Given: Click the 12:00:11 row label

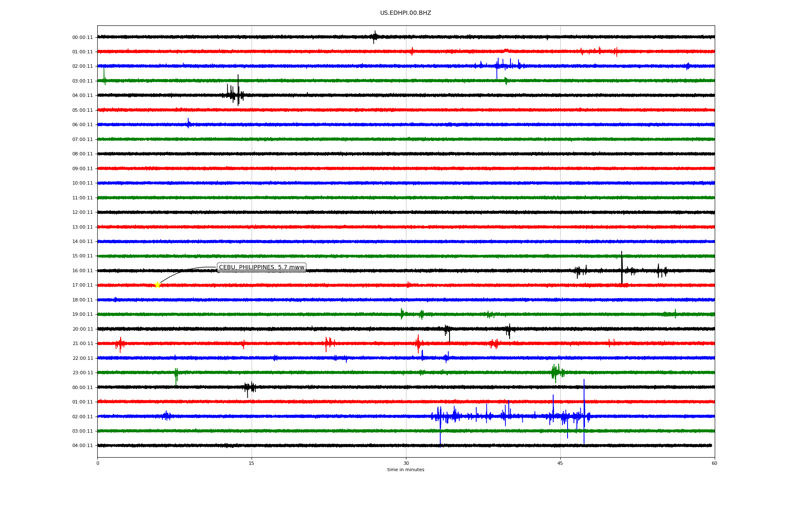Looking at the screenshot, I should coord(82,213).
